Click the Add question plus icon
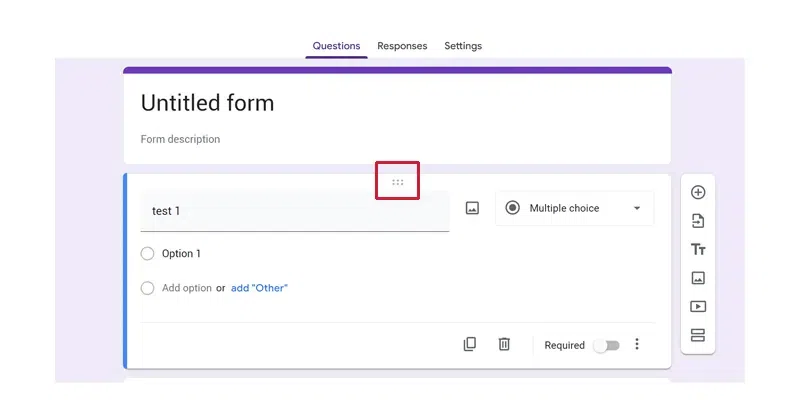The image size is (800, 400). [698, 192]
